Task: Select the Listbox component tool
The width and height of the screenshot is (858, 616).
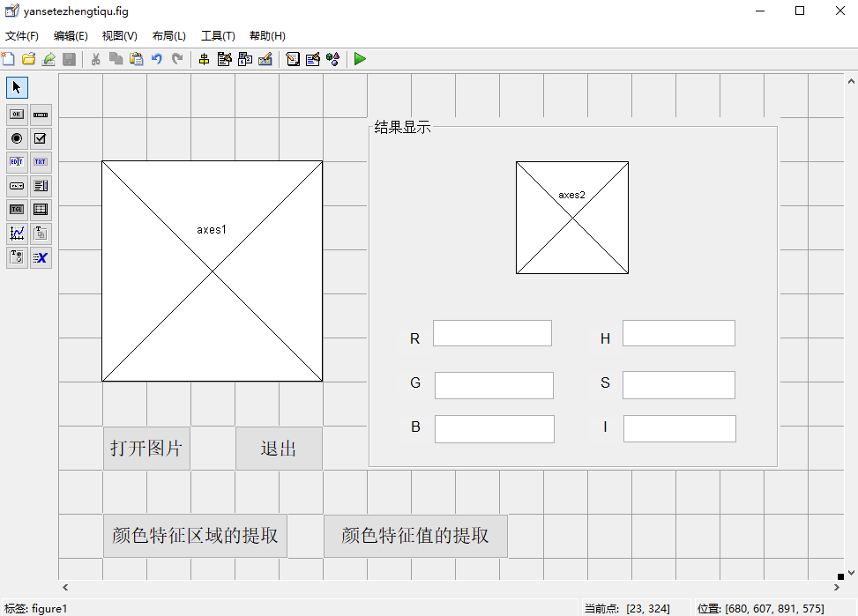Action: [41, 186]
